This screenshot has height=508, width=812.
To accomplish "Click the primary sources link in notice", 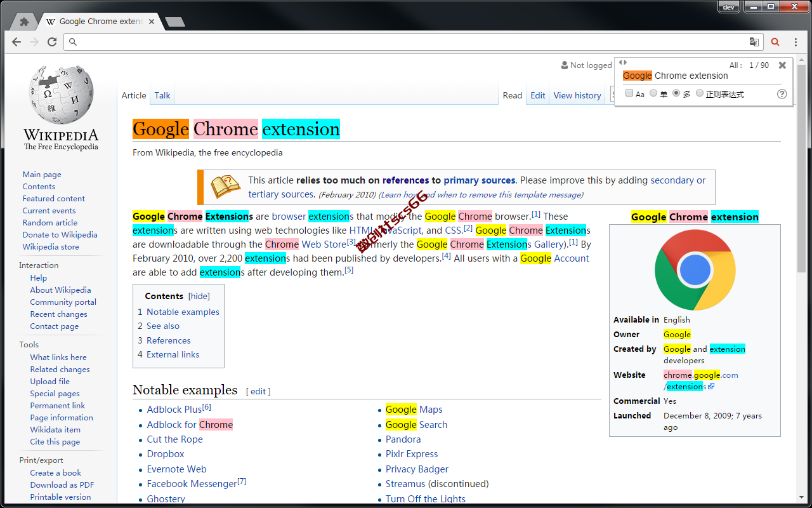I will [x=480, y=180].
